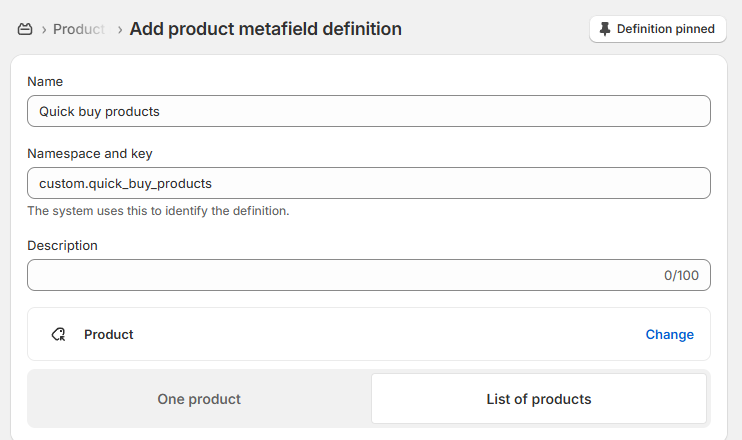Choose the List of products option
Screen dimensions: 742x440
[539, 399]
